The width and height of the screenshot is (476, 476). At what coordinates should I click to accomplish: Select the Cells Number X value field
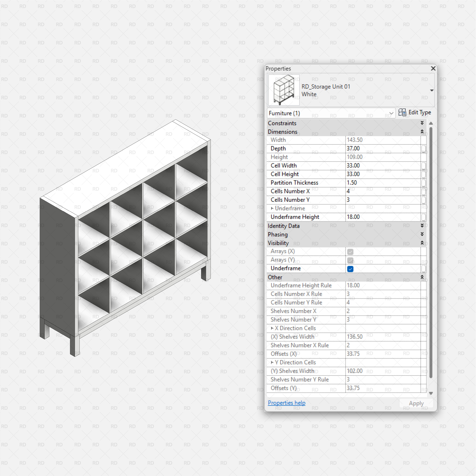[369, 191]
